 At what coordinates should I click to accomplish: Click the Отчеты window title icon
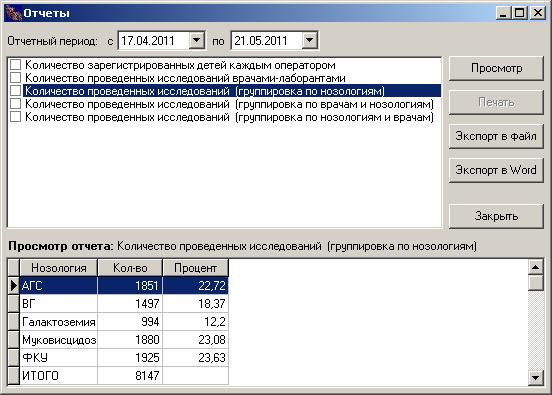(13, 13)
